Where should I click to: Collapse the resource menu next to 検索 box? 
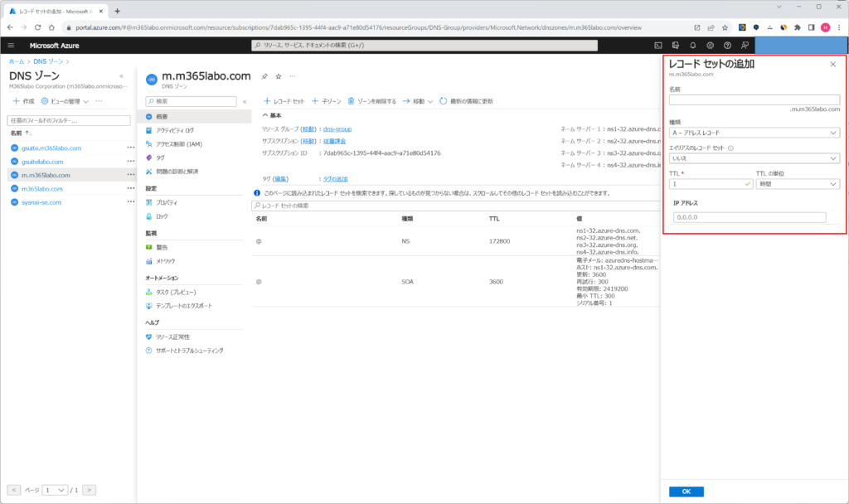[x=245, y=101]
